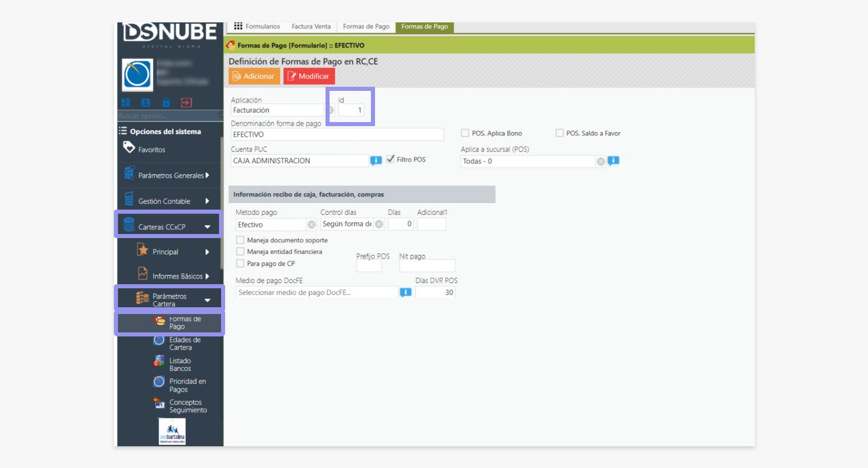Open the user profile icon in sidebar
This screenshot has height=468, width=868.
coord(146,102)
